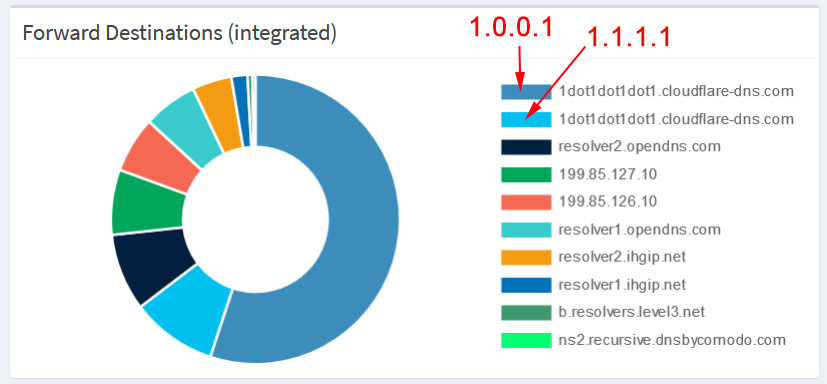Screen dimensions: 827x384
Task: Click the salmon swatch beside 199.85.126.10
Action: click(526, 202)
